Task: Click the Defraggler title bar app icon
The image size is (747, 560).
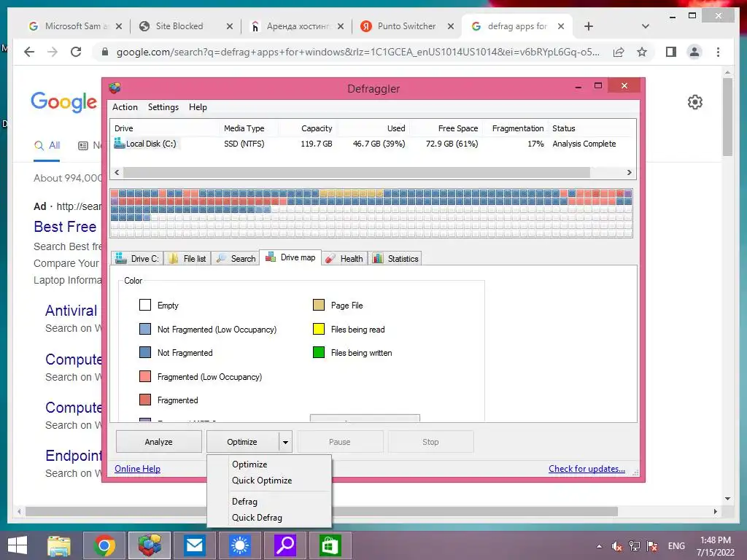Action: coord(115,88)
